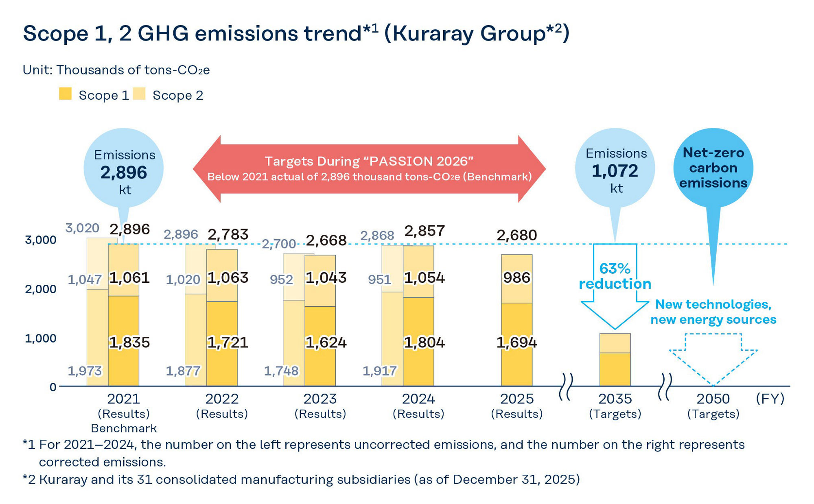The width and height of the screenshot is (814, 504).
Task: Click the Scope 1 value "1,694"
Action: (517, 343)
